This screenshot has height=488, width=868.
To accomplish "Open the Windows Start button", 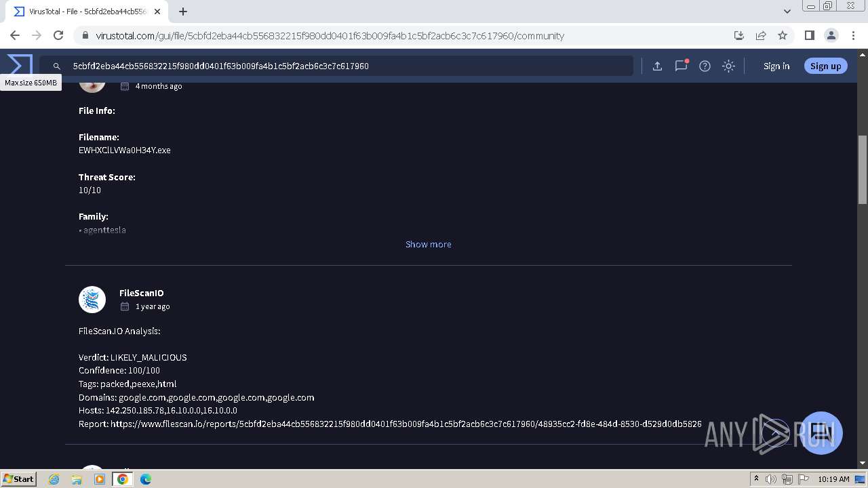I will pyautogui.click(x=18, y=479).
